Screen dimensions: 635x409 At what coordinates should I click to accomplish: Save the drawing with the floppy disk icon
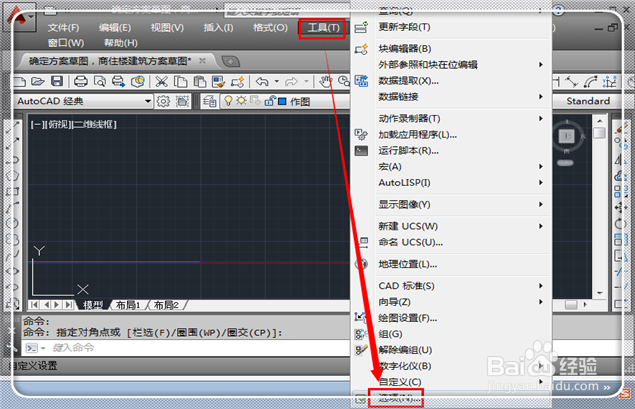pyautogui.click(x=57, y=81)
